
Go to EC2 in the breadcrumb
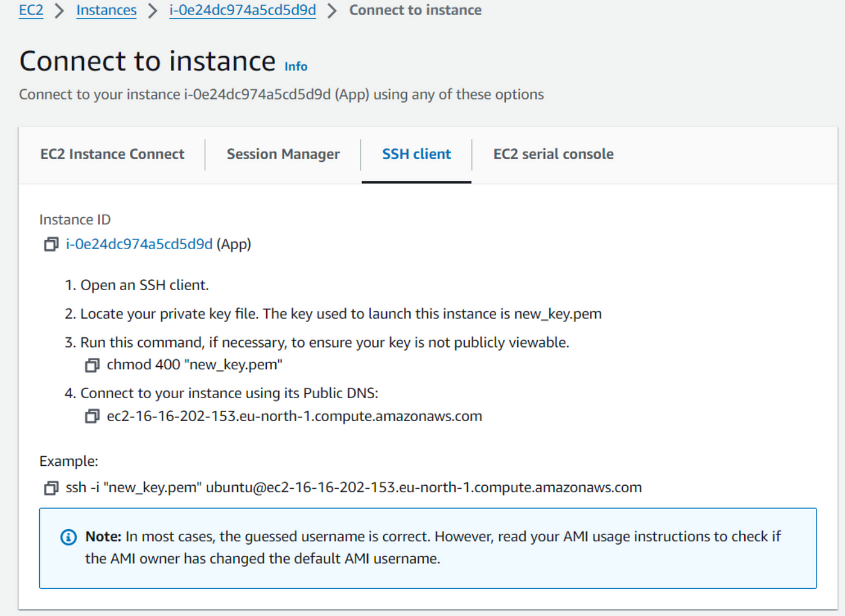pyautogui.click(x=31, y=10)
